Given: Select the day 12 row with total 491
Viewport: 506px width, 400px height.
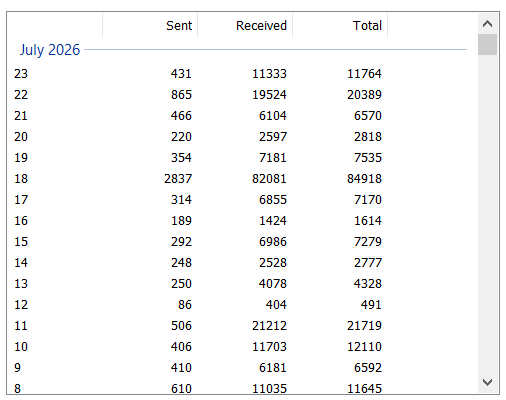Looking at the screenshot, I should click(x=242, y=304).
